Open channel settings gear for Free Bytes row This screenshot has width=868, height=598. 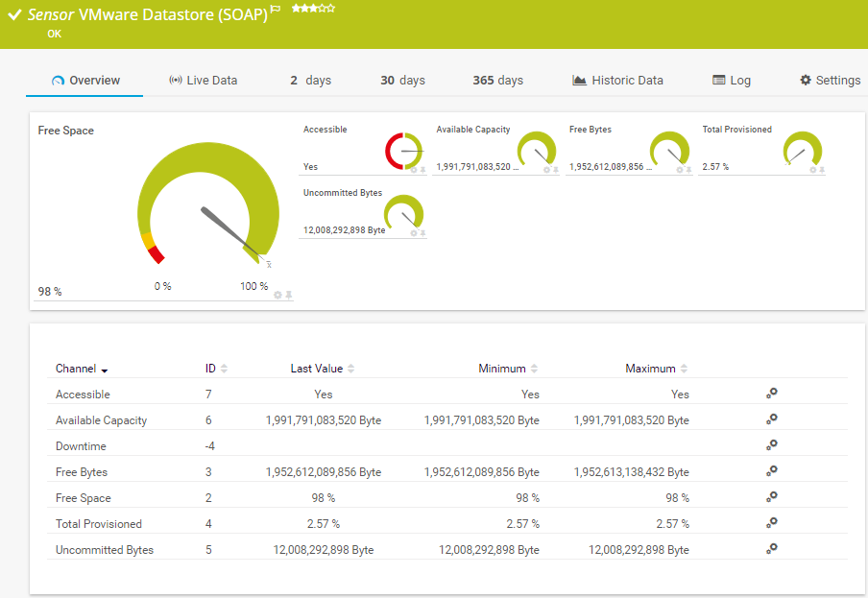(771, 471)
